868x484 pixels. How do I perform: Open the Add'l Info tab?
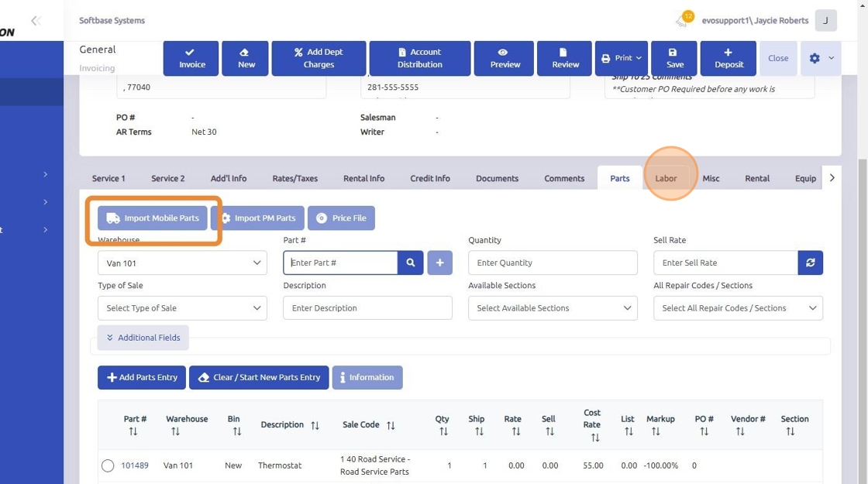229,178
